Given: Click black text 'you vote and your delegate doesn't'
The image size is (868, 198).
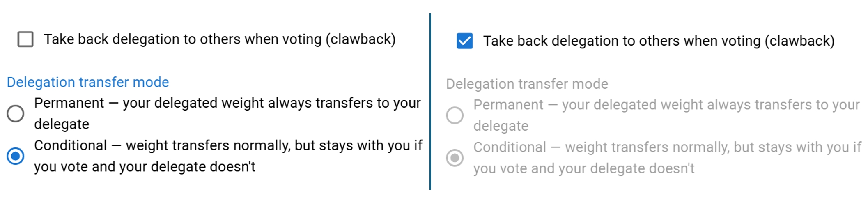Looking at the screenshot, I should tap(145, 167).
